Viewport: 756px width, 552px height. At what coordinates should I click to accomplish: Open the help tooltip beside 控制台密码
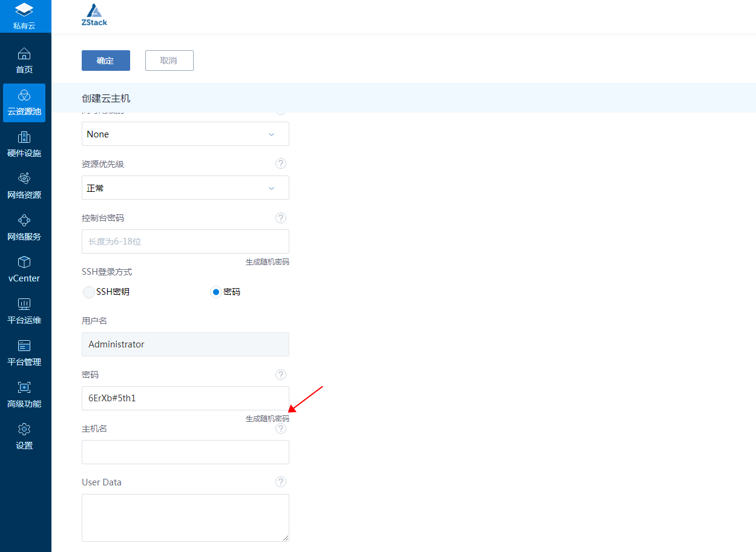click(280, 218)
